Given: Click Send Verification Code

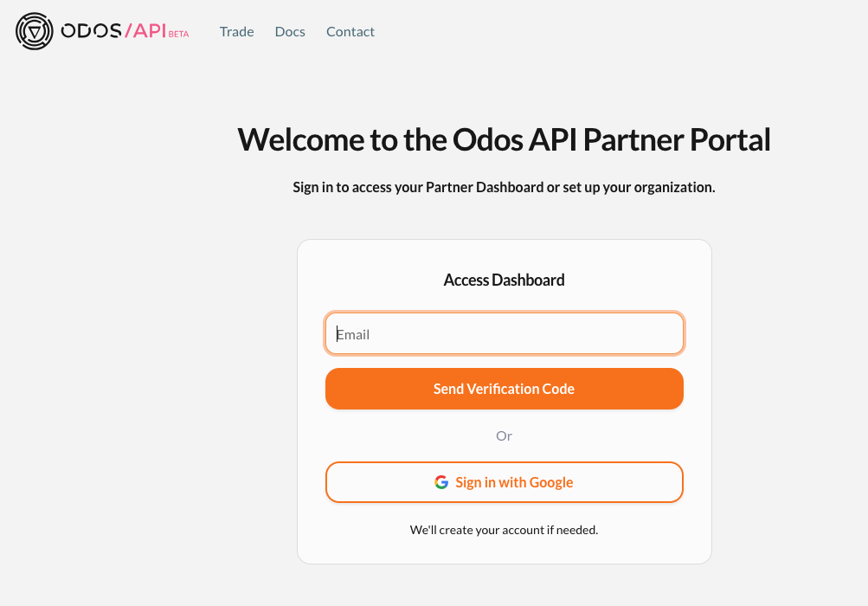Looking at the screenshot, I should 504,388.
